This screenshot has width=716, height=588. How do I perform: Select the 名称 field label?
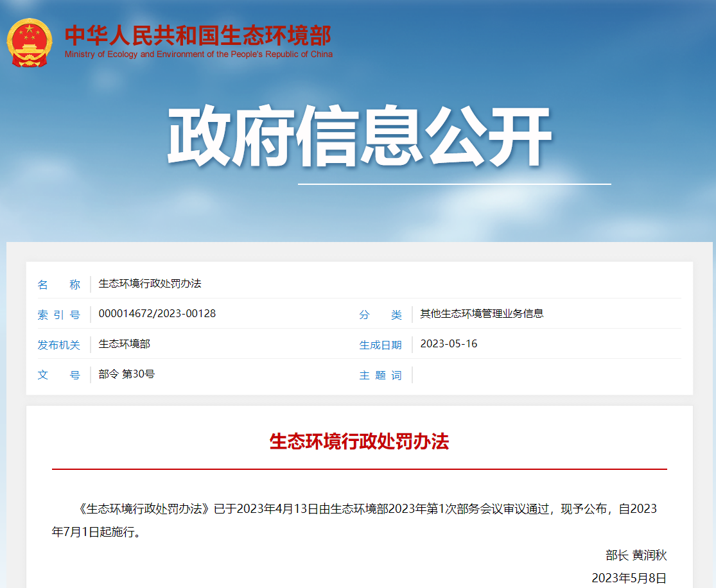point(59,284)
